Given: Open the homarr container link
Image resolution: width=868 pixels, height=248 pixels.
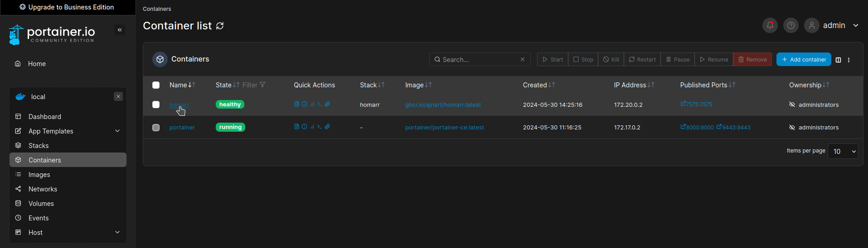Looking at the screenshot, I should click(x=179, y=105).
